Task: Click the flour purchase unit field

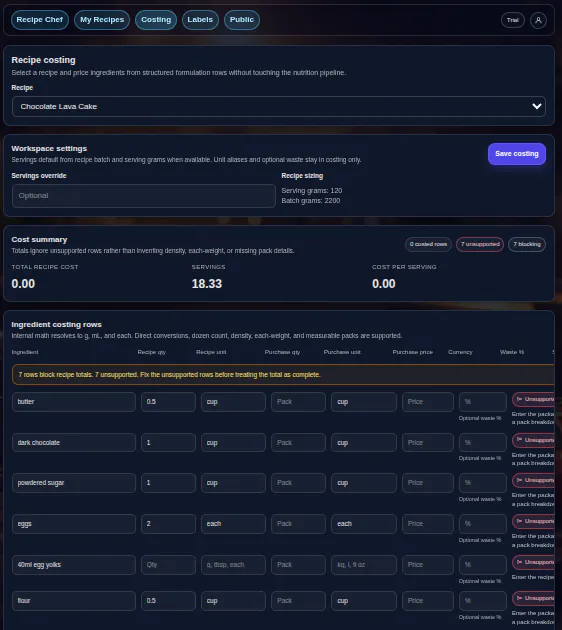Action: point(364,601)
